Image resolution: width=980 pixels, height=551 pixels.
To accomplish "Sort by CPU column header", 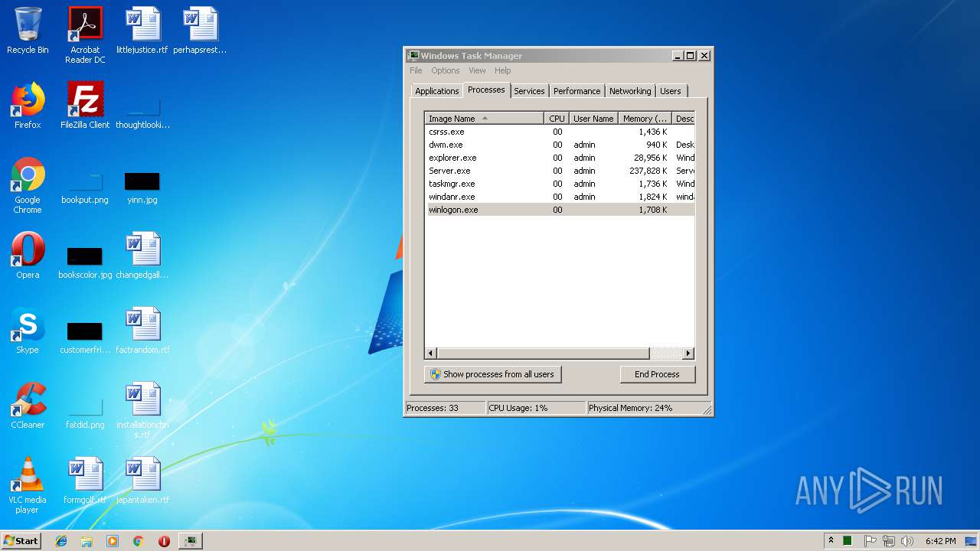I will click(x=557, y=119).
